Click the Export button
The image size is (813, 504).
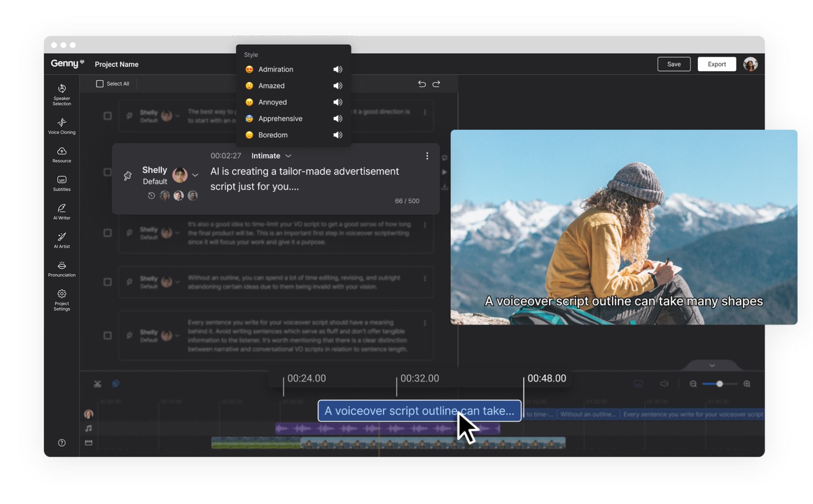click(x=716, y=64)
